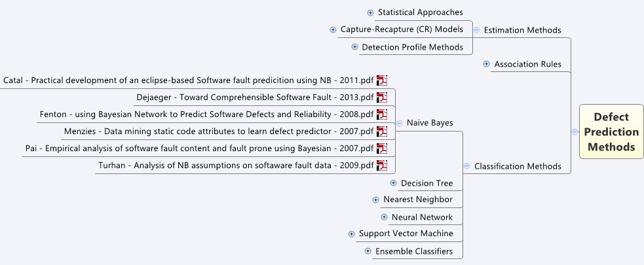The image size is (644, 265).
Task: Expand the Nearest Neighbor node
Action: tap(375, 200)
